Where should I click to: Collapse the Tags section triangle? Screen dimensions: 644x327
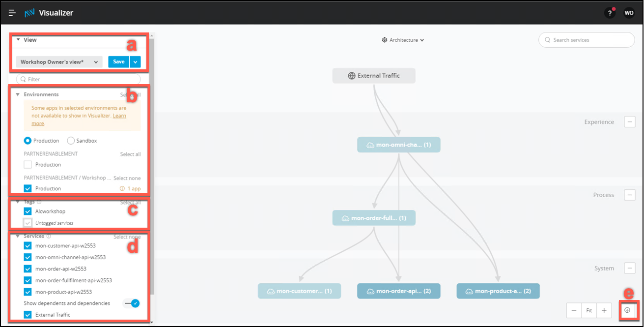click(x=18, y=202)
